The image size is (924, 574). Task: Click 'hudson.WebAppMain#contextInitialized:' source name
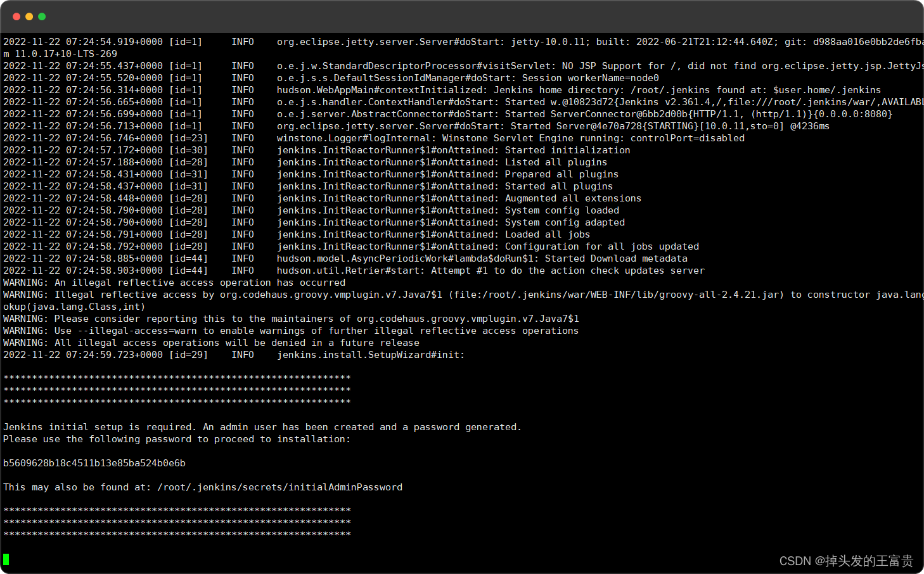click(x=382, y=90)
